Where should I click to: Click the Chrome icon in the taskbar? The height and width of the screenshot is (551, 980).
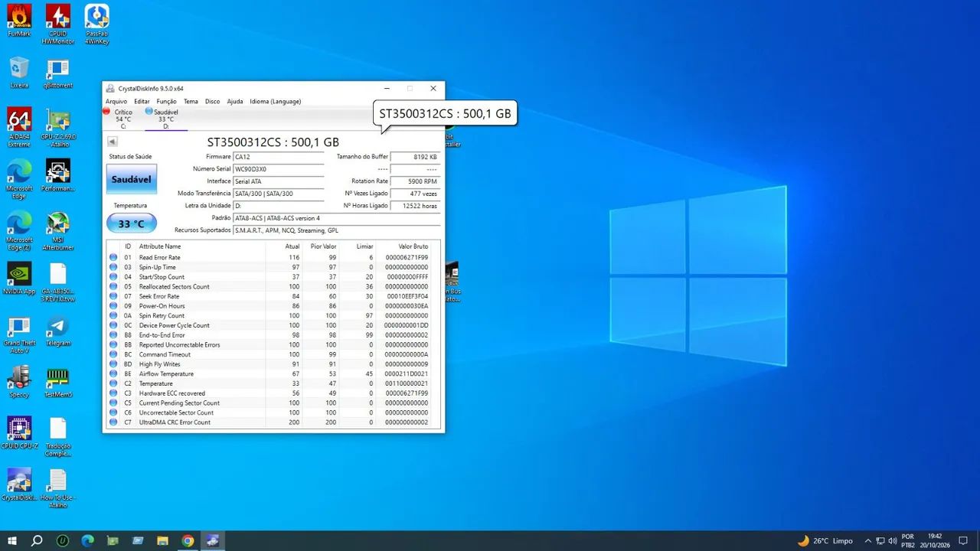pyautogui.click(x=188, y=541)
